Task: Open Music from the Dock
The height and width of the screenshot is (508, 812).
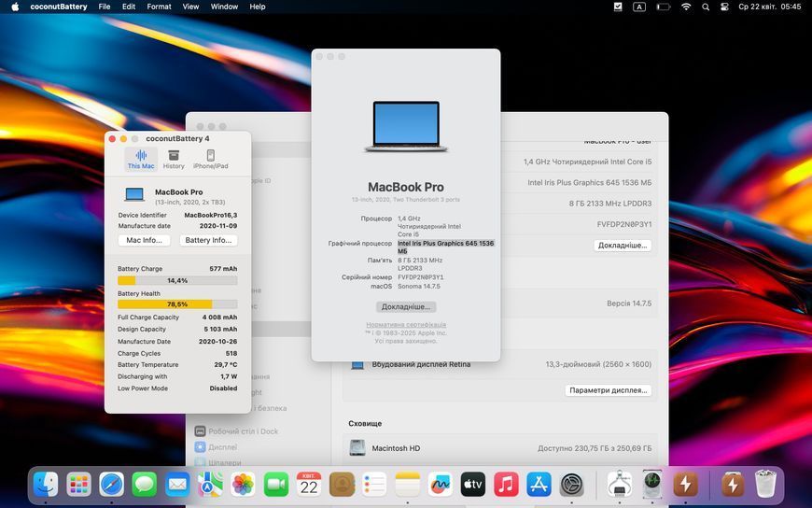Action: tap(506, 486)
